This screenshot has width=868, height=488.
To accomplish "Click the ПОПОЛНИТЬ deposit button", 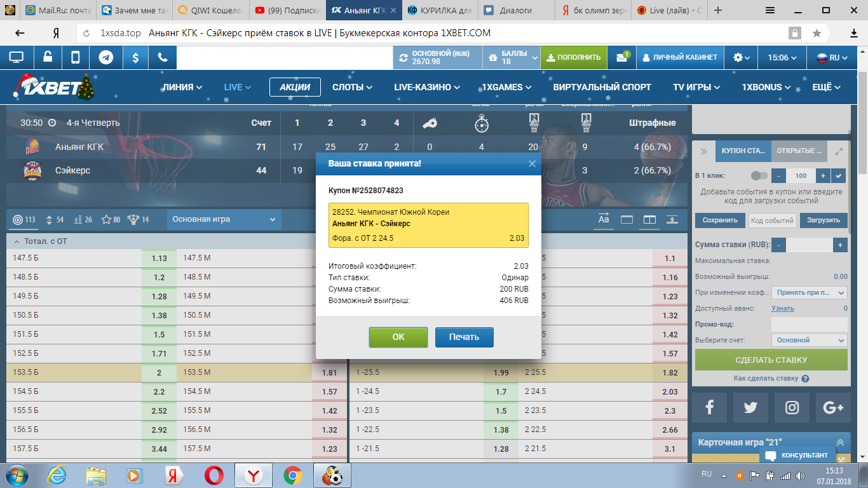I will 573,57.
